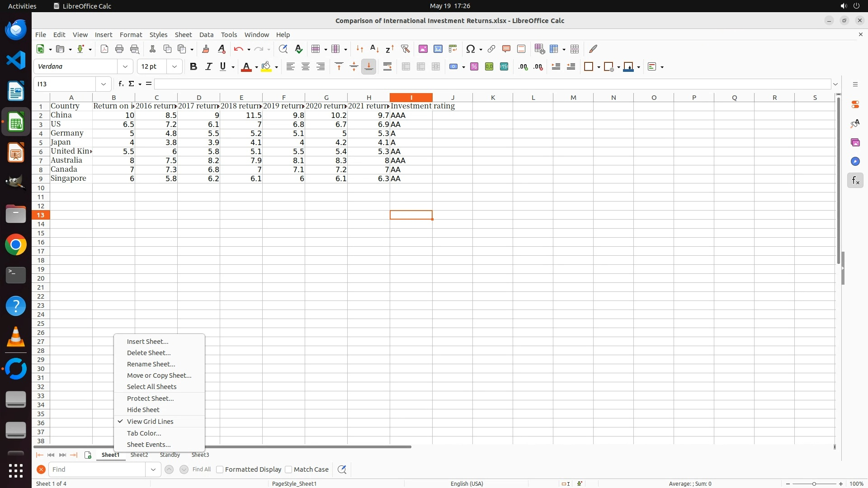Click the Format as Percent icon
The width and height of the screenshot is (868, 488).
(474, 67)
